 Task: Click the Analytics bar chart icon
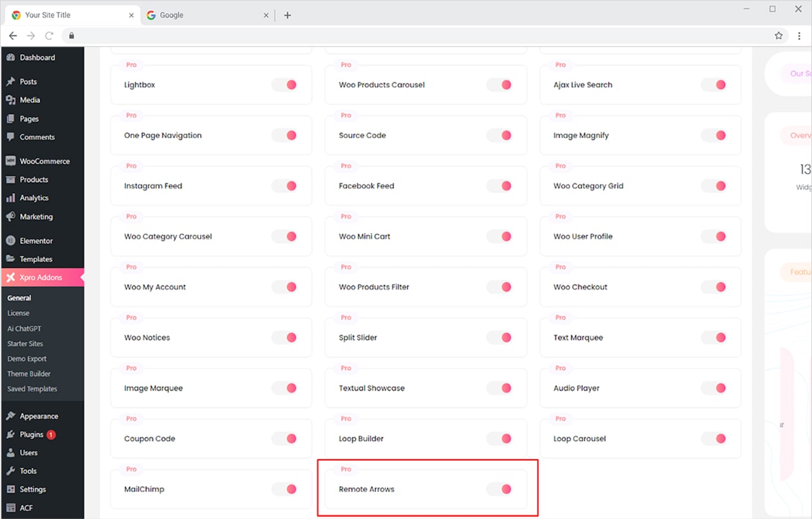(x=10, y=198)
